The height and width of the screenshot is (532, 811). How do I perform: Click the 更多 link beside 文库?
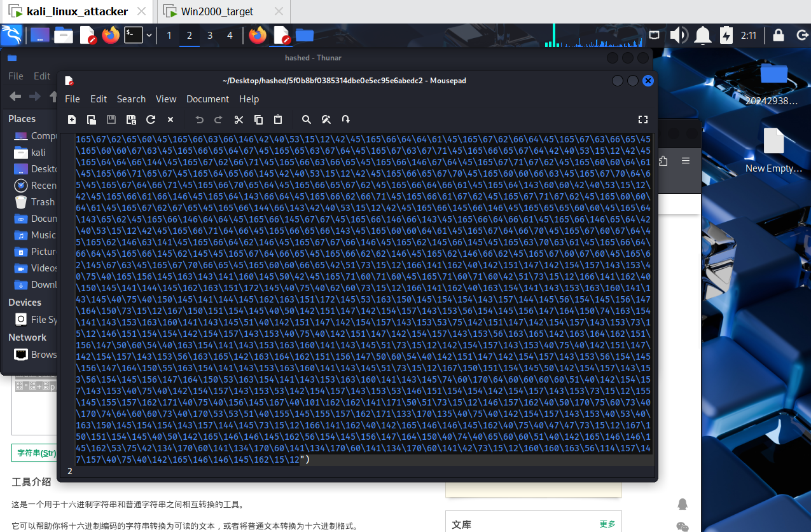tap(607, 524)
